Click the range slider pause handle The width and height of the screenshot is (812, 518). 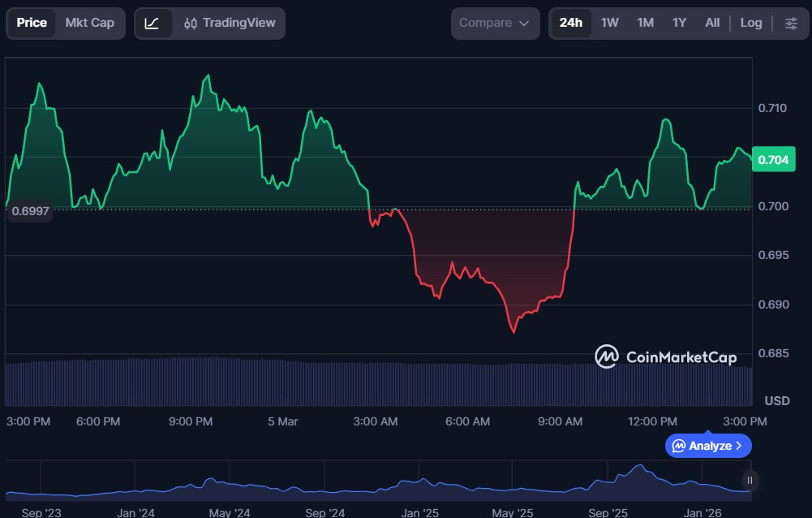pos(750,480)
